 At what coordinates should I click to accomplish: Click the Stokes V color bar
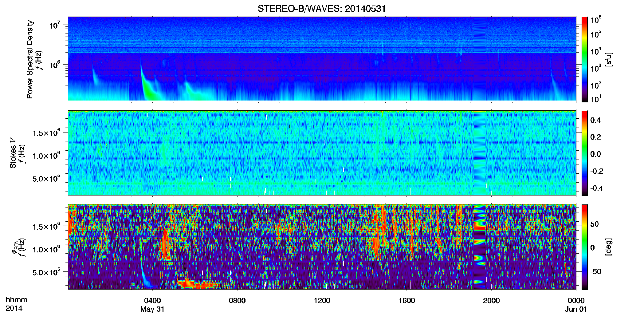pos(585,153)
